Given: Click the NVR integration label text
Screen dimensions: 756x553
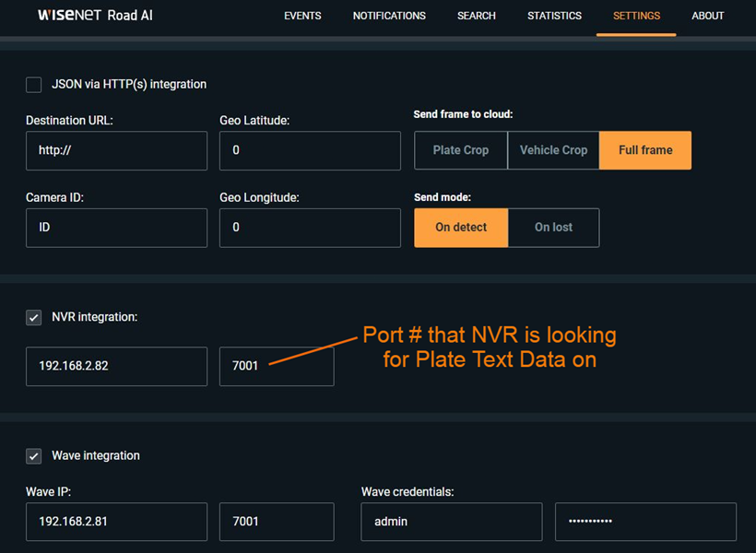Looking at the screenshot, I should [94, 317].
